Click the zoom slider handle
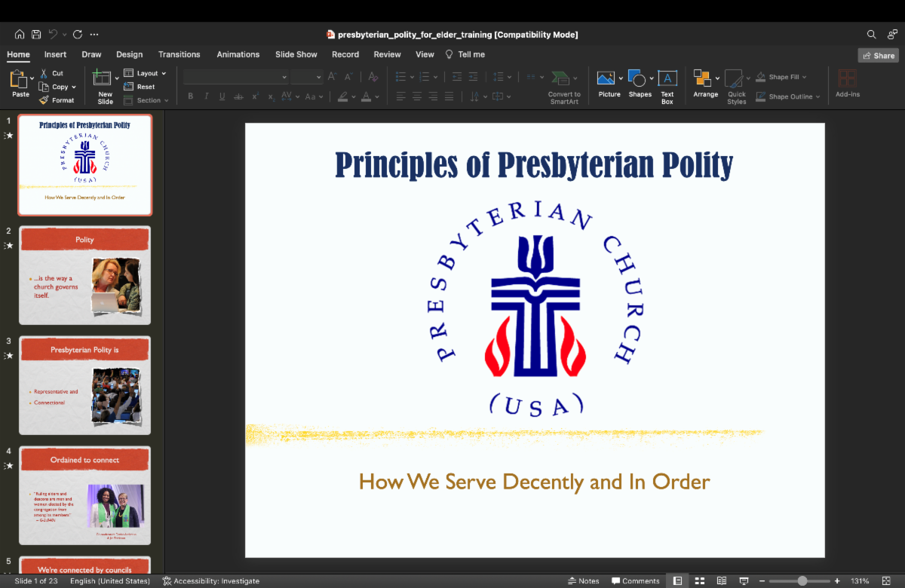The image size is (905, 588). [x=802, y=581]
